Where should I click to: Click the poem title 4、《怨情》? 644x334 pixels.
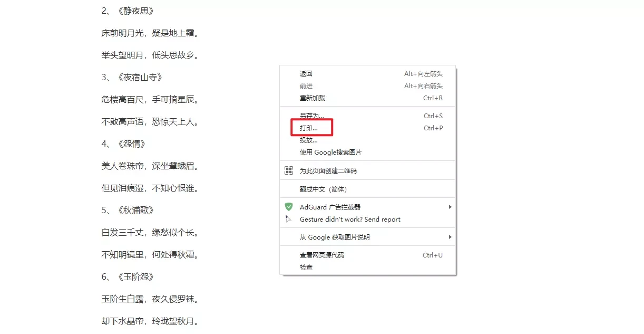pos(124,144)
